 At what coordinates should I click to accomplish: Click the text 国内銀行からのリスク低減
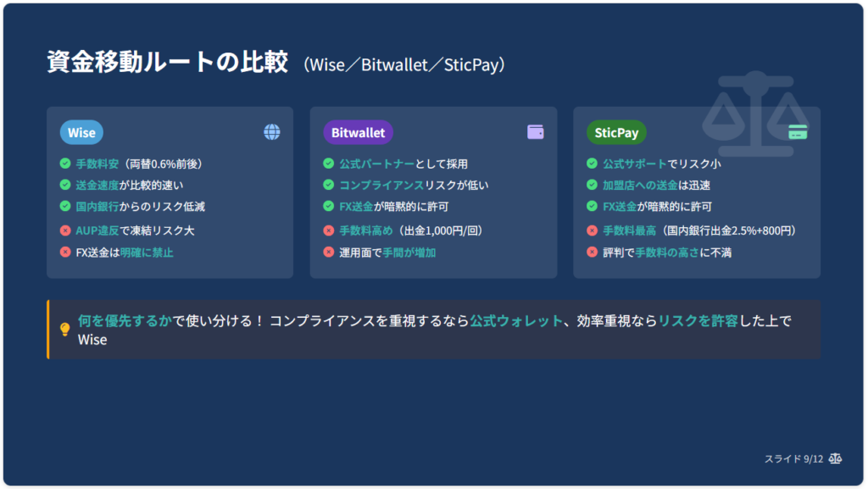141,207
